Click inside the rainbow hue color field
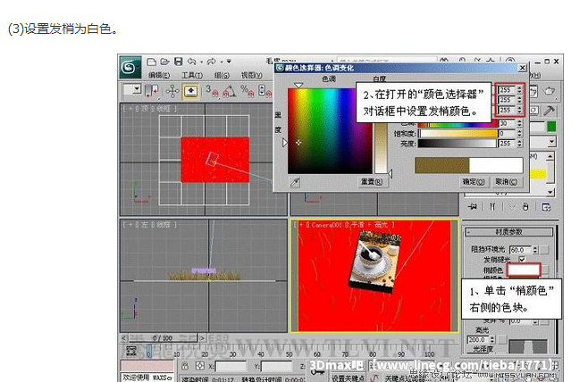The image size is (588, 382). [x=330, y=130]
